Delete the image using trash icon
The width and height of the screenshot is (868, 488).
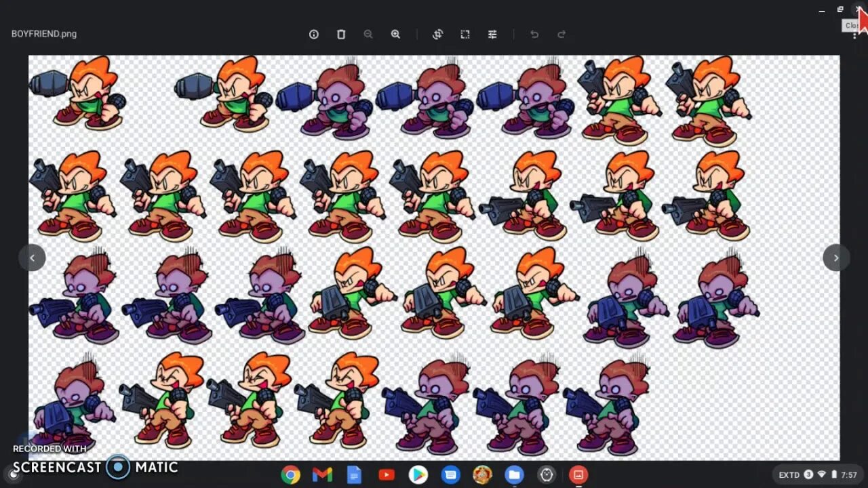[341, 34]
